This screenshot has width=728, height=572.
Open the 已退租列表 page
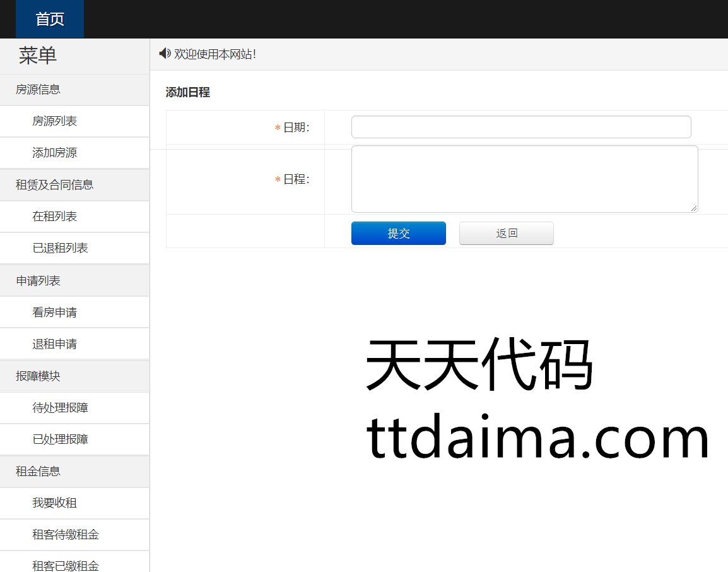[x=60, y=248]
